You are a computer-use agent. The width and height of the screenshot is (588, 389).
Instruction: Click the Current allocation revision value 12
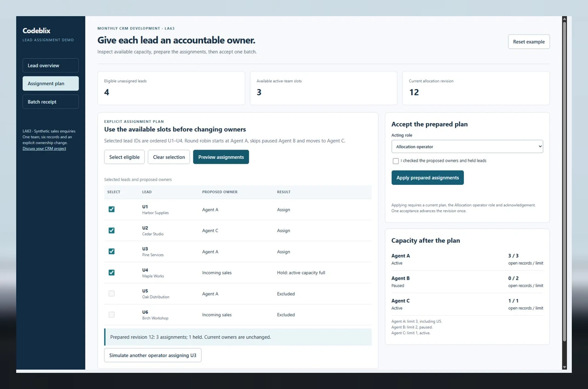[414, 92]
